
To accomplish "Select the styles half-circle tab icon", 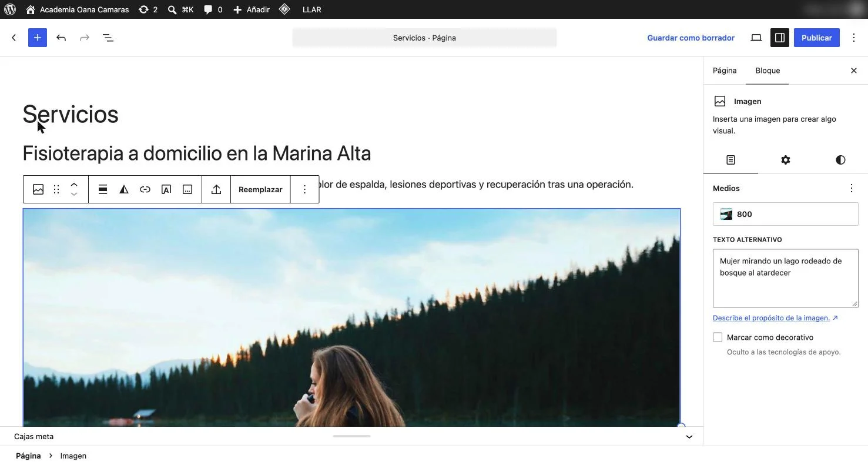I will point(840,160).
